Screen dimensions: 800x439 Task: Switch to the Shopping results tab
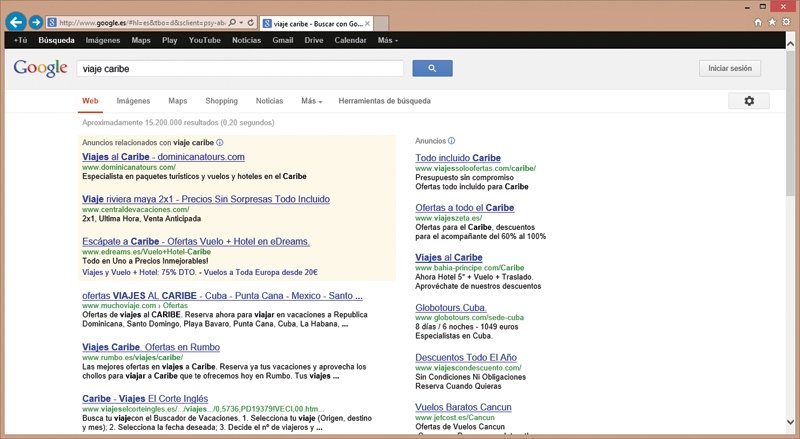tap(221, 101)
